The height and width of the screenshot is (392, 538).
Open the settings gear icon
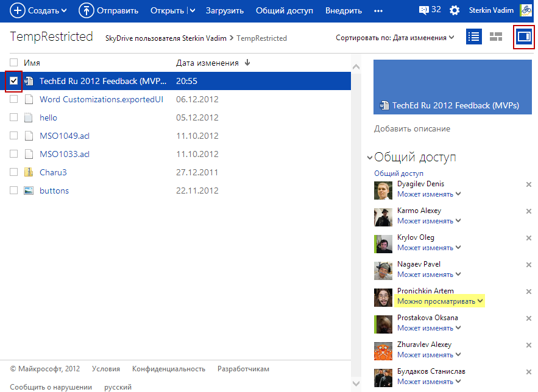[455, 10]
